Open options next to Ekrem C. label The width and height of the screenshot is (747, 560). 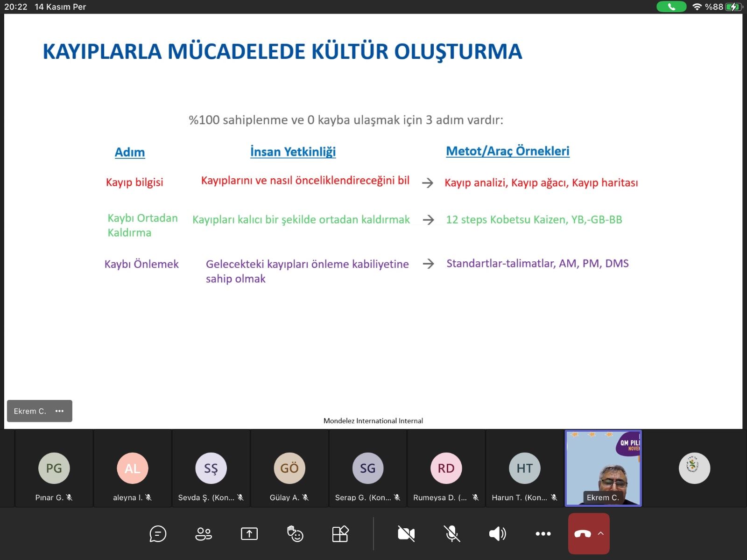[x=59, y=411]
